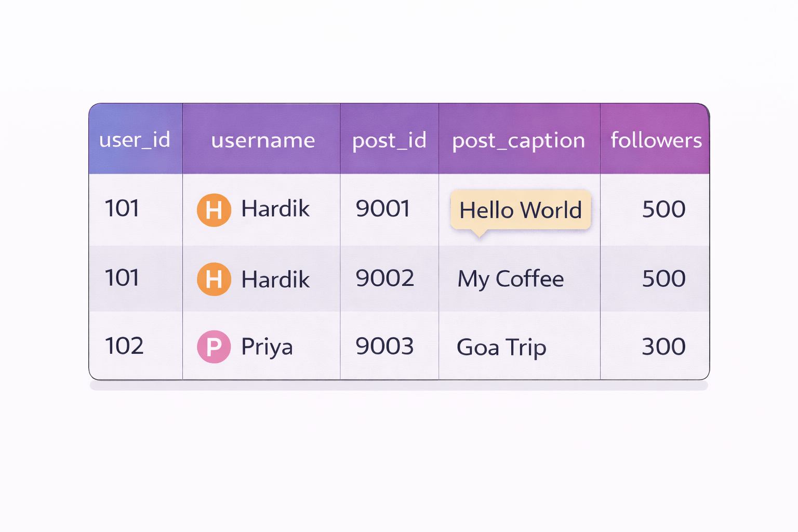
Task: Click Hardik's orange avatar in the 9001 row
Action: coord(214,210)
